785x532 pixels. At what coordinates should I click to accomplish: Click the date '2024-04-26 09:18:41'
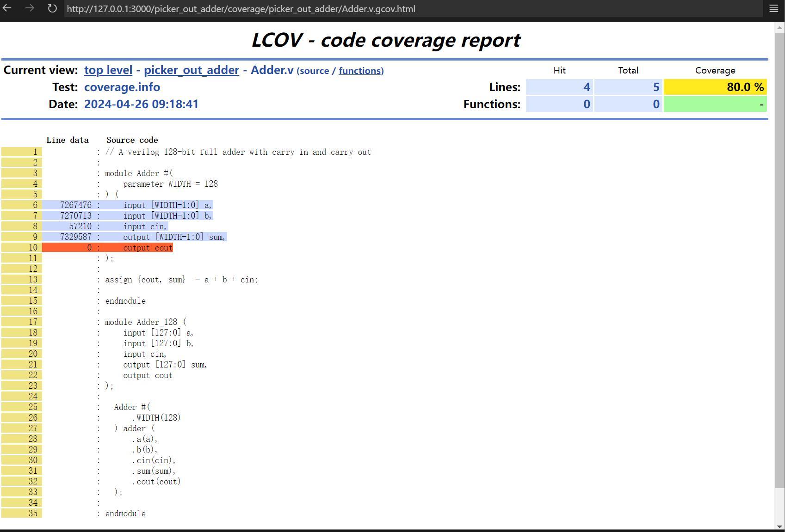coord(141,104)
